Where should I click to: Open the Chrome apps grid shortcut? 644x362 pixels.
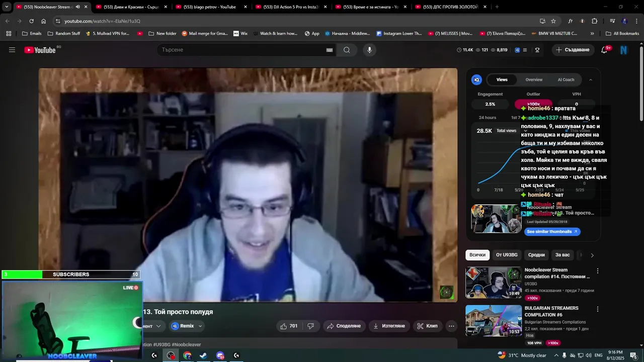coord(9,34)
